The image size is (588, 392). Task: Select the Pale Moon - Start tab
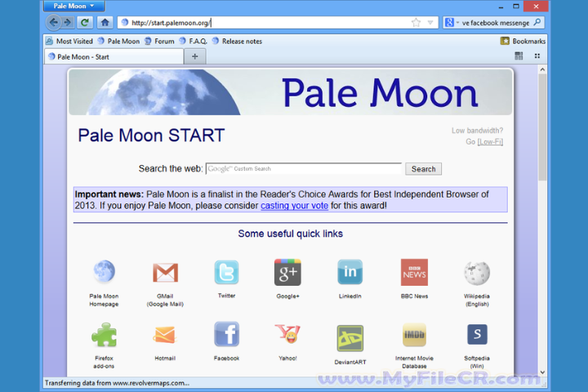(114, 57)
